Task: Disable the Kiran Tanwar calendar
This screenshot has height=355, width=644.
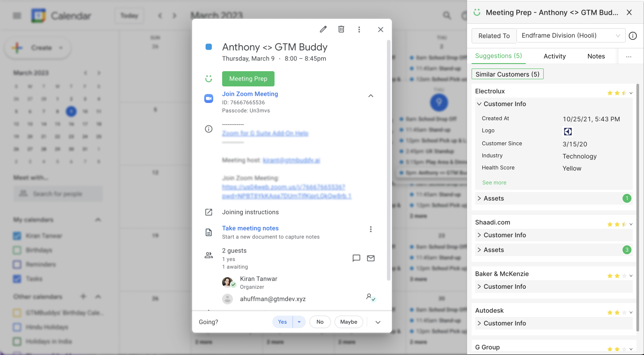Action: (17, 235)
